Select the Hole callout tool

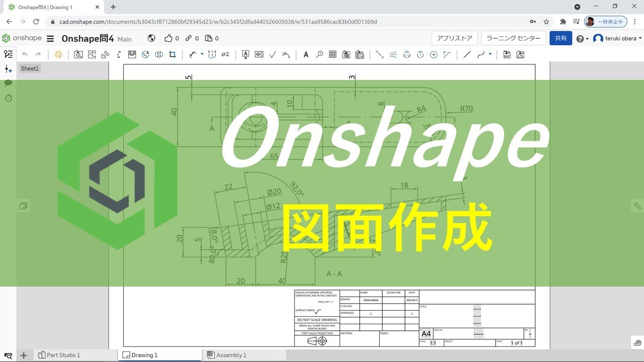[225, 54]
